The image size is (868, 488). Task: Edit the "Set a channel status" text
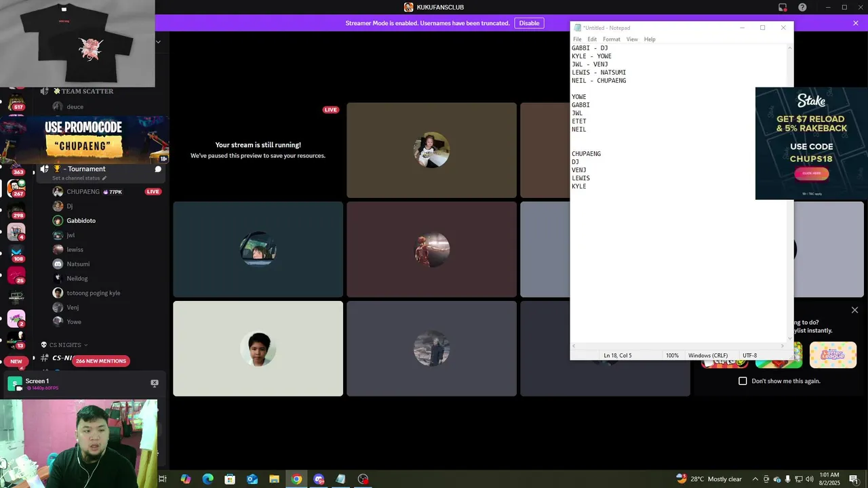pyautogui.click(x=79, y=178)
